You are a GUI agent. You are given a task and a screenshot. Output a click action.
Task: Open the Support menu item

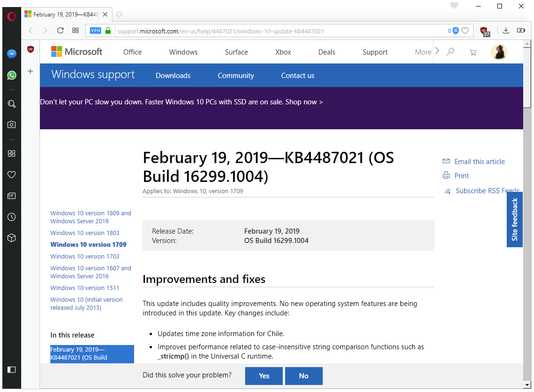click(x=375, y=52)
